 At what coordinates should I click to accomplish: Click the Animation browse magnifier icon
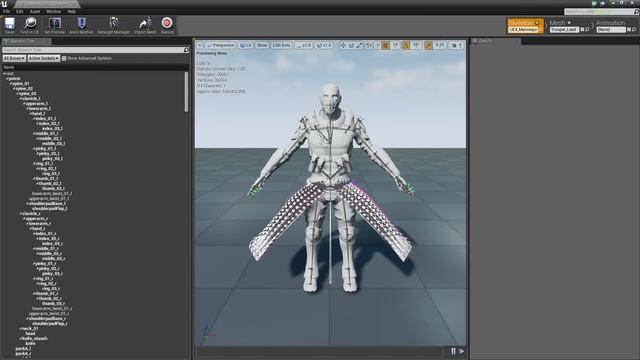634,29
